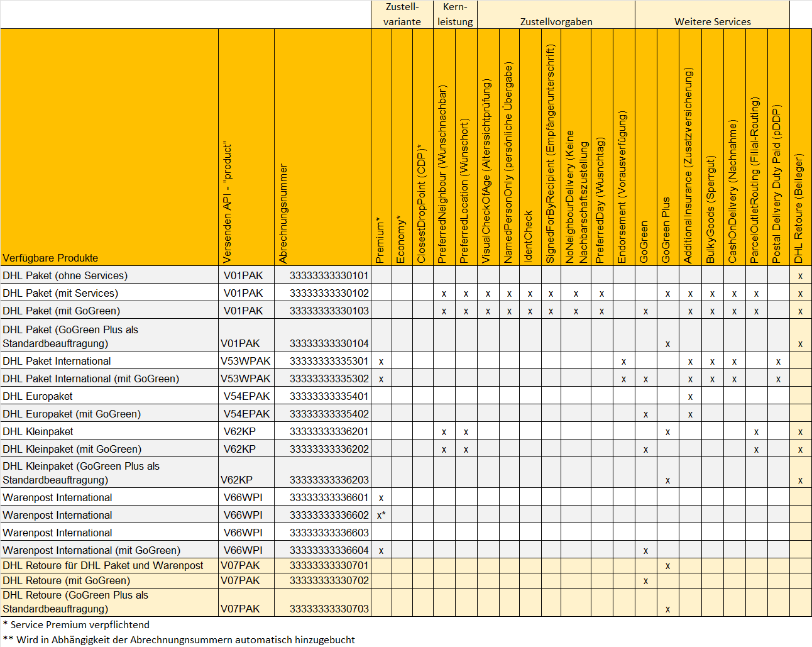The height and width of the screenshot is (647, 812).
Task: Click 'Warenpost International (mit GoGreen)' row label
Action: coord(91,550)
